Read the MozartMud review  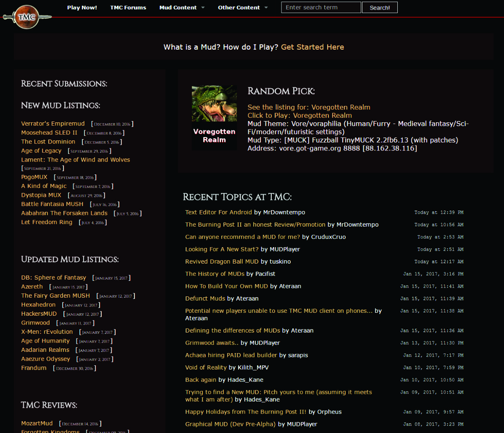click(x=37, y=423)
